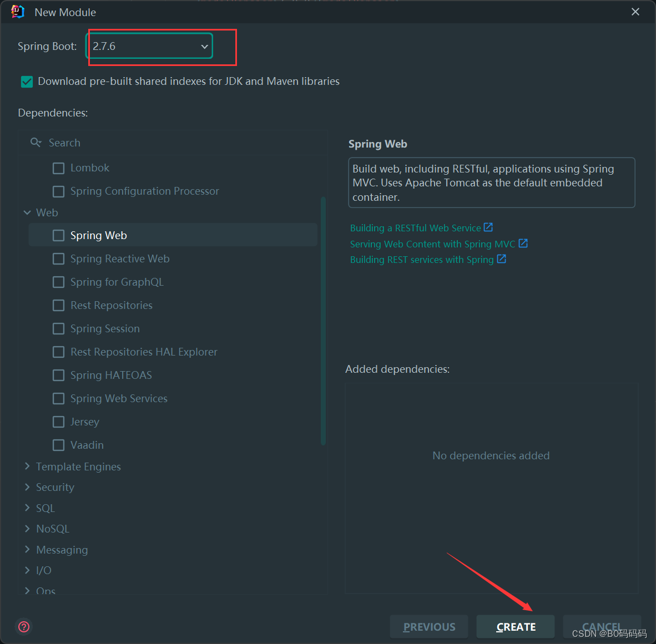Expand the I/O category
The height and width of the screenshot is (644, 656).
pos(27,570)
